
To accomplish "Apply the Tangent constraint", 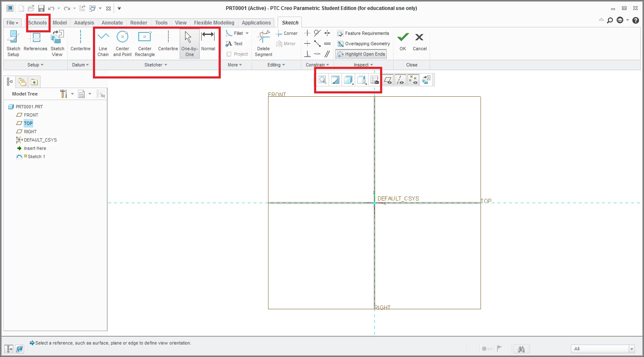I will [317, 33].
